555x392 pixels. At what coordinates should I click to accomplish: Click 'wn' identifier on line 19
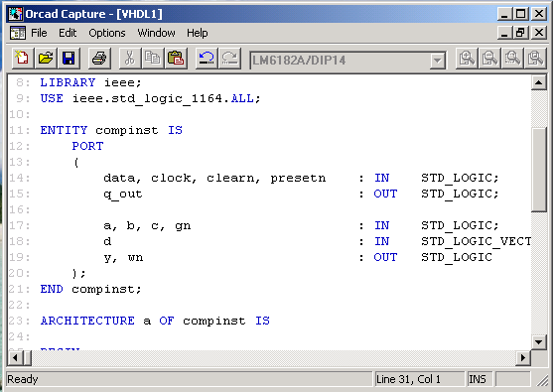click(x=136, y=258)
